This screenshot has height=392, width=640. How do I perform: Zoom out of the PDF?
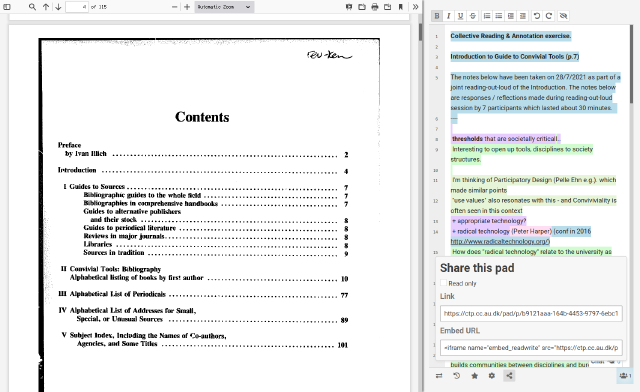175,7
